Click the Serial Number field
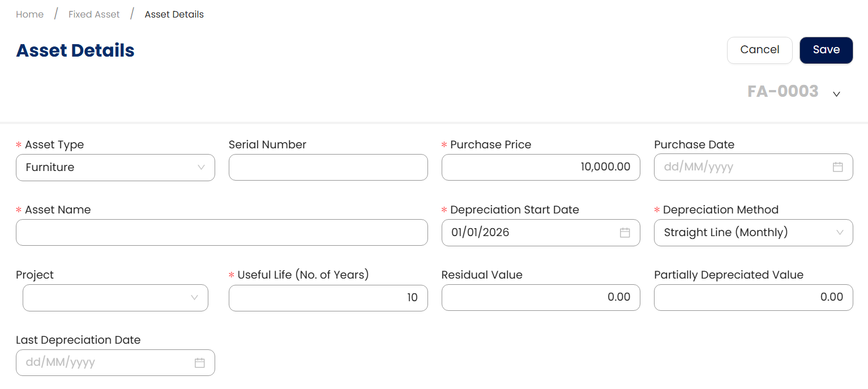The height and width of the screenshot is (389, 868). [328, 168]
